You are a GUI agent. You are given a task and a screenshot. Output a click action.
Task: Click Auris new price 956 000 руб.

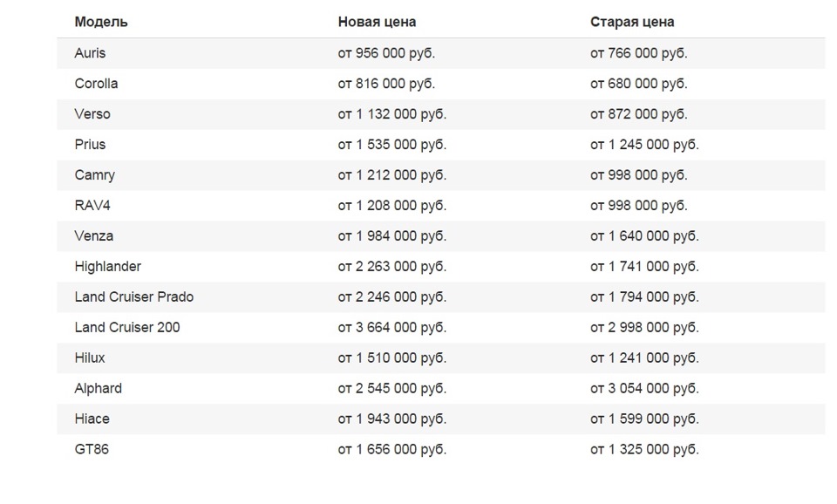coord(386,53)
